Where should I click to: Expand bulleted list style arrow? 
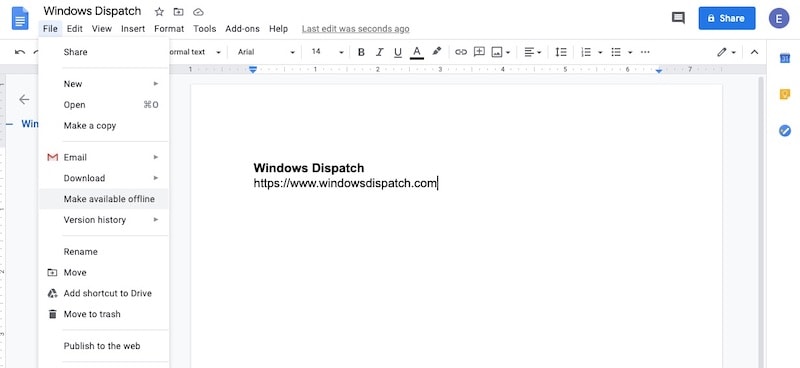pos(630,53)
